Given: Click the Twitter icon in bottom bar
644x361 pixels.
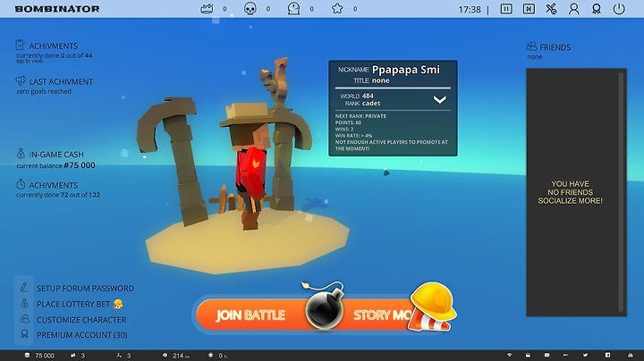Looking at the screenshot, I should [x=585, y=356].
